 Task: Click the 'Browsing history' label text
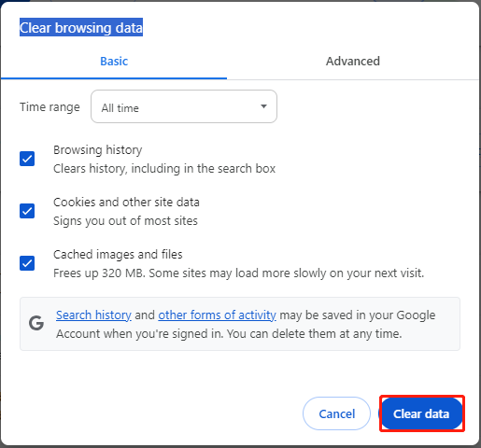point(98,150)
